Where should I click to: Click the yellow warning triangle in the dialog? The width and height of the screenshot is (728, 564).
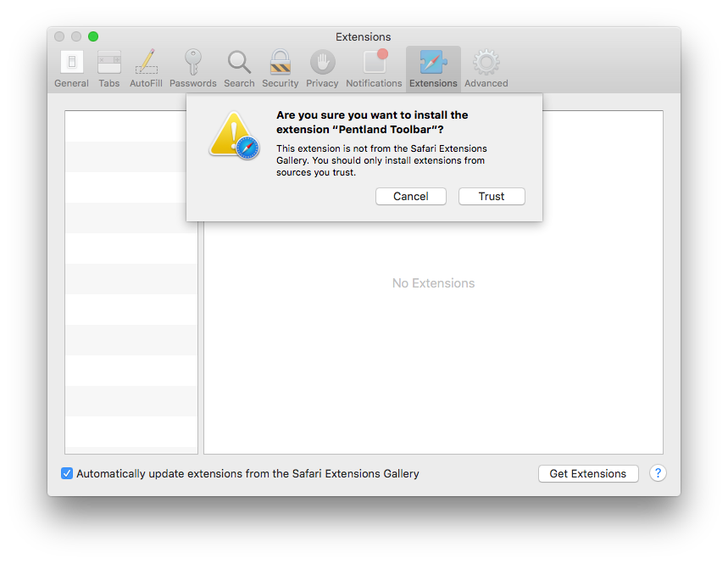pyautogui.click(x=229, y=131)
